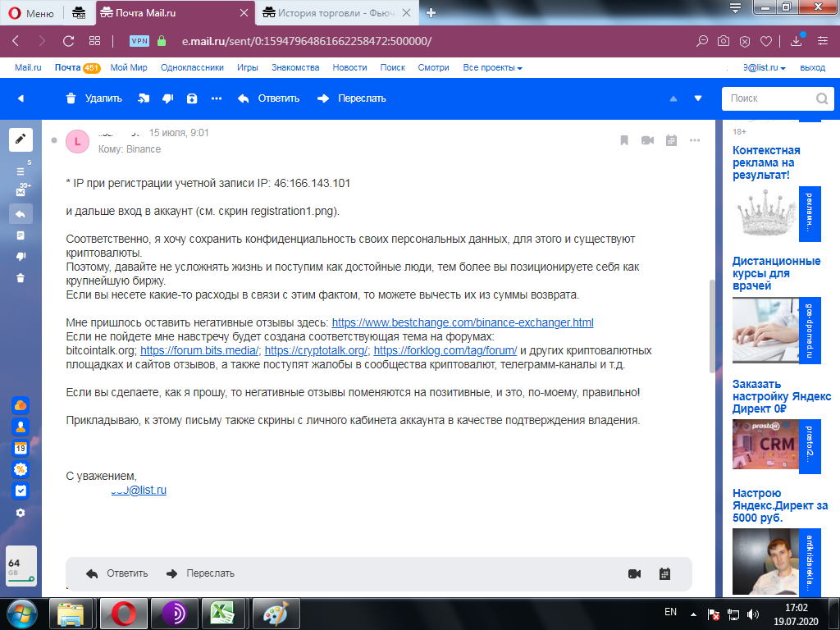The image size is (840, 630).
Task: Open calendar icon showing 19
Action: point(21,448)
